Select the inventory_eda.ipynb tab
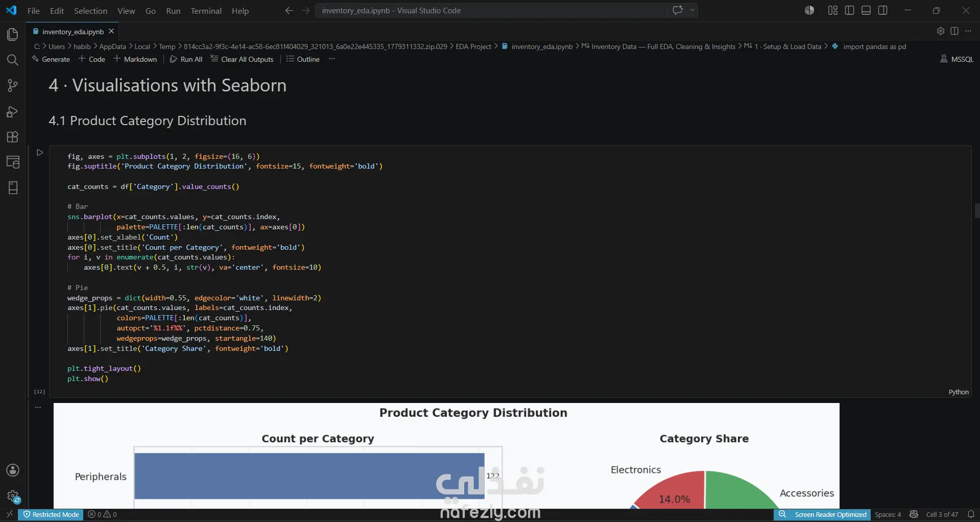The image size is (980, 522). tap(73, 32)
